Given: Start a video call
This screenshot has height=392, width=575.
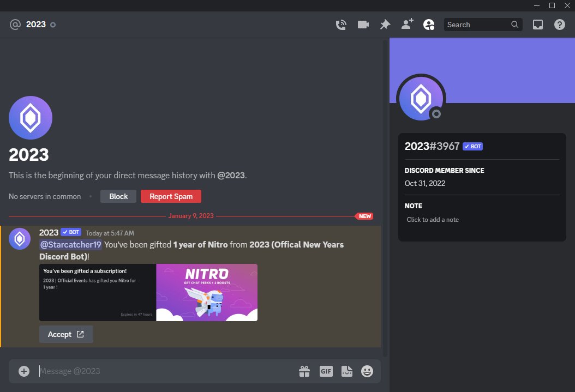Looking at the screenshot, I should click(363, 25).
